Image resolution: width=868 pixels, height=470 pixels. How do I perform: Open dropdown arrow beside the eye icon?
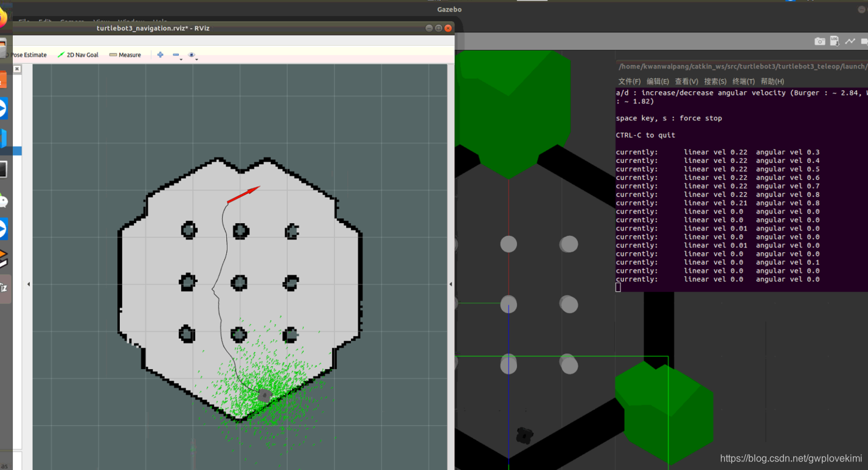point(197,58)
